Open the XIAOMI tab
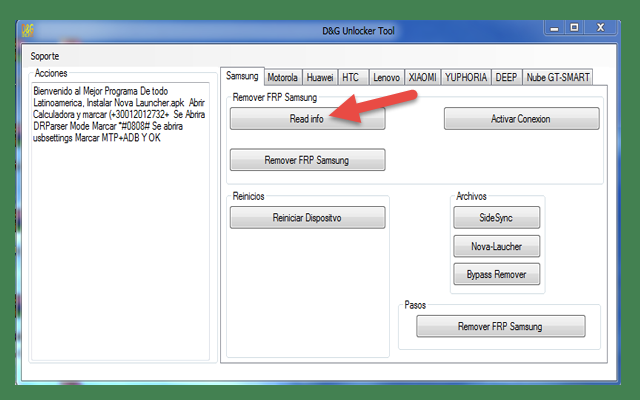Viewport: 640px width, 400px height. coord(422,77)
